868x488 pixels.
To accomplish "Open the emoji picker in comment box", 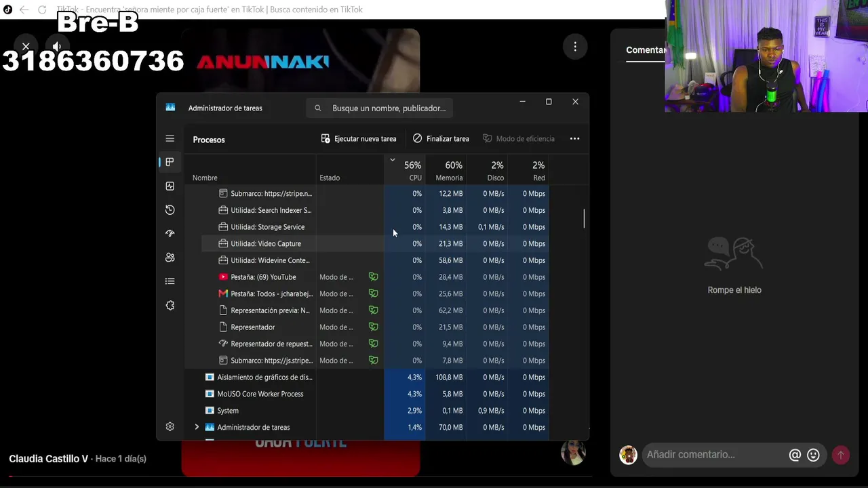I will (813, 455).
